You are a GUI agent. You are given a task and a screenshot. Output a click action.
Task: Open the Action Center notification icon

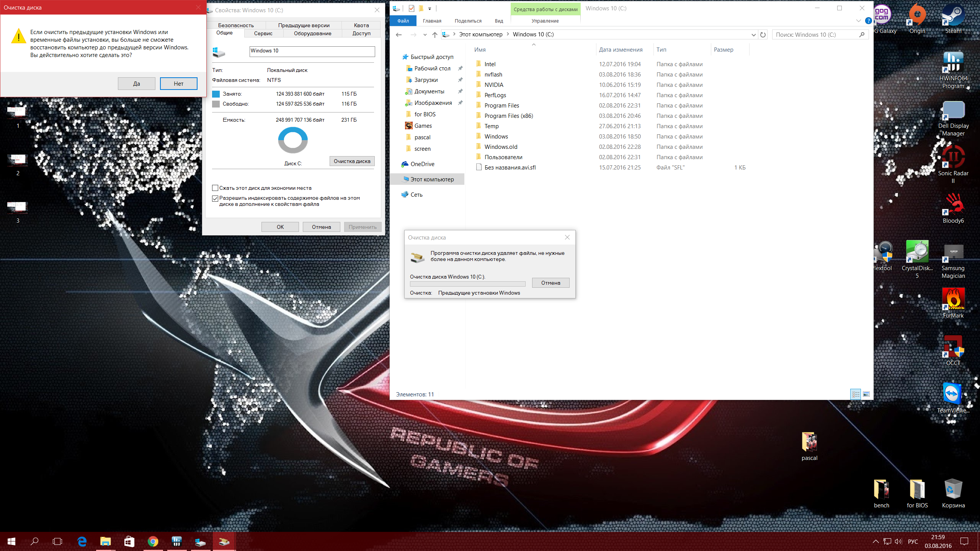pyautogui.click(x=964, y=541)
